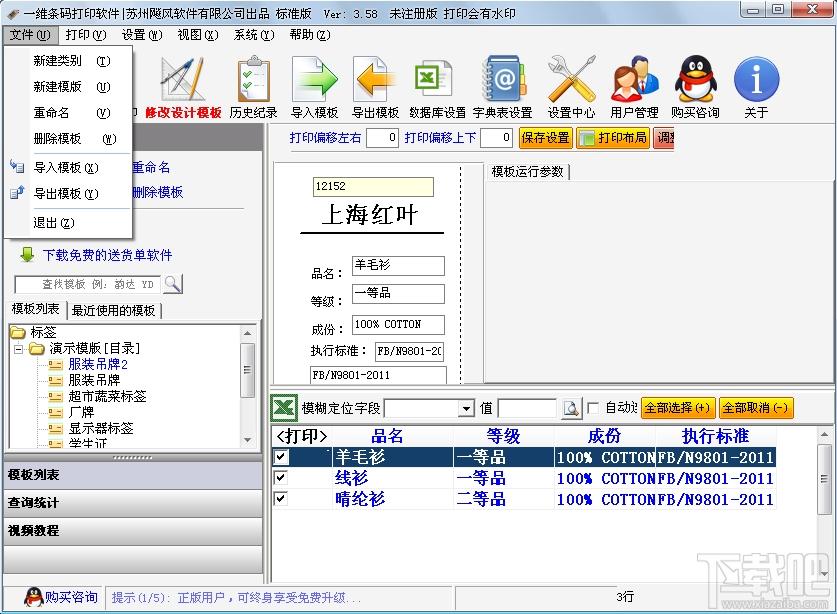Click the green download arrow icon
The height and width of the screenshot is (614, 837).
click(27, 255)
